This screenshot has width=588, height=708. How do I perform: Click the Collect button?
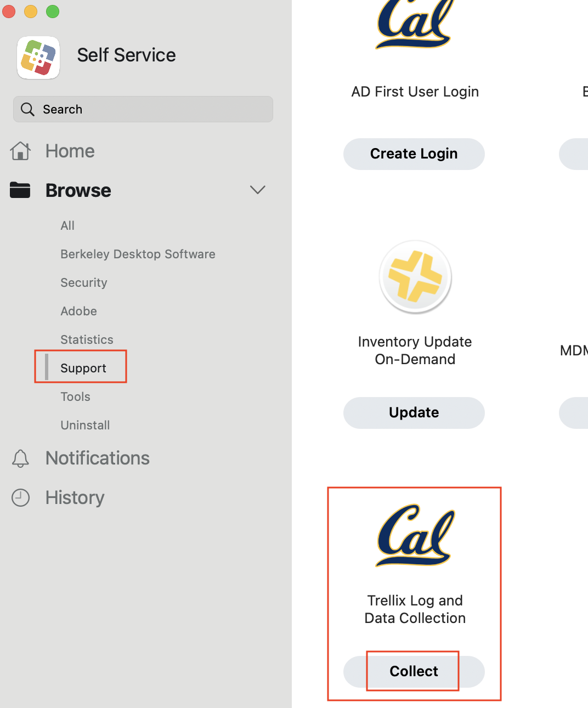(x=414, y=671)
